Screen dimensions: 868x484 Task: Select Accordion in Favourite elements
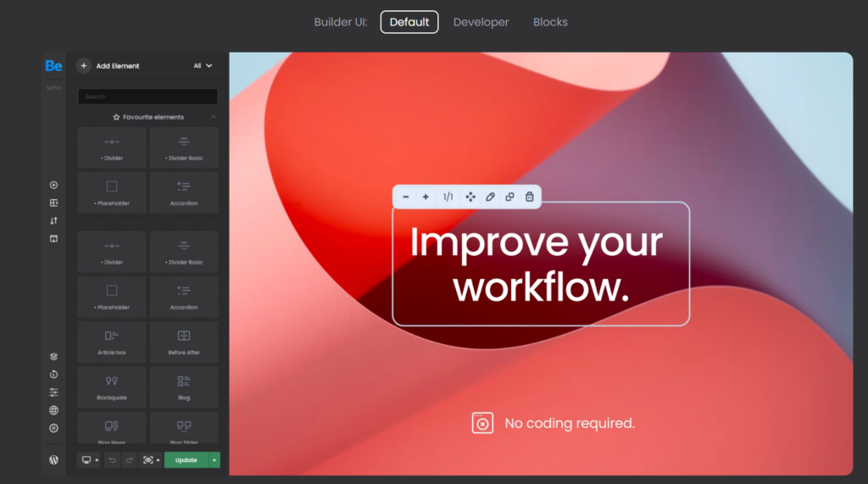point(184,192)
